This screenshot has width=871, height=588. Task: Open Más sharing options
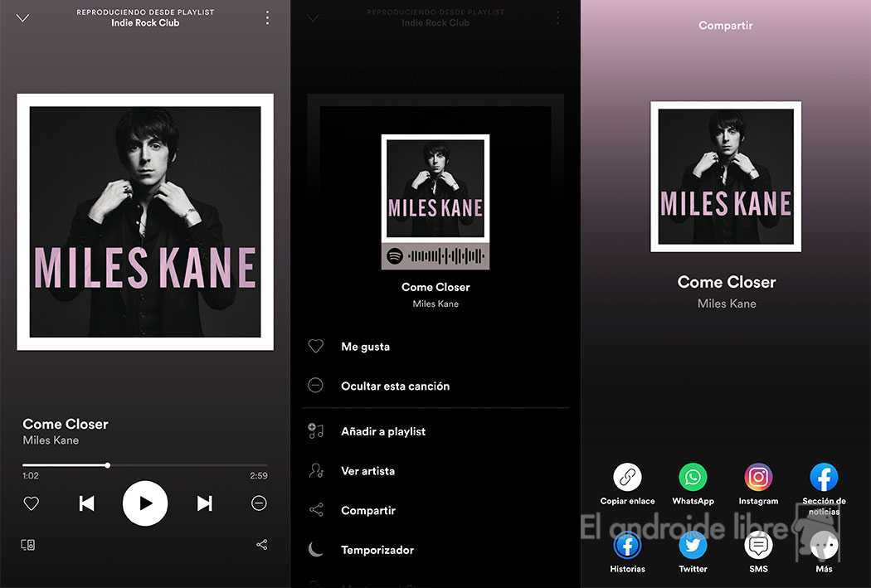point(824,545)
